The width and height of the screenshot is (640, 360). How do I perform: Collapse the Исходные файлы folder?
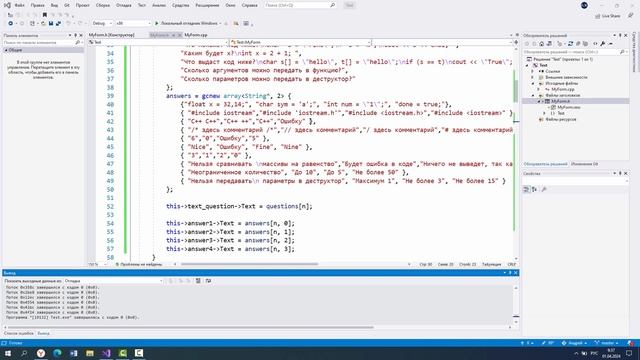point(532,83)
